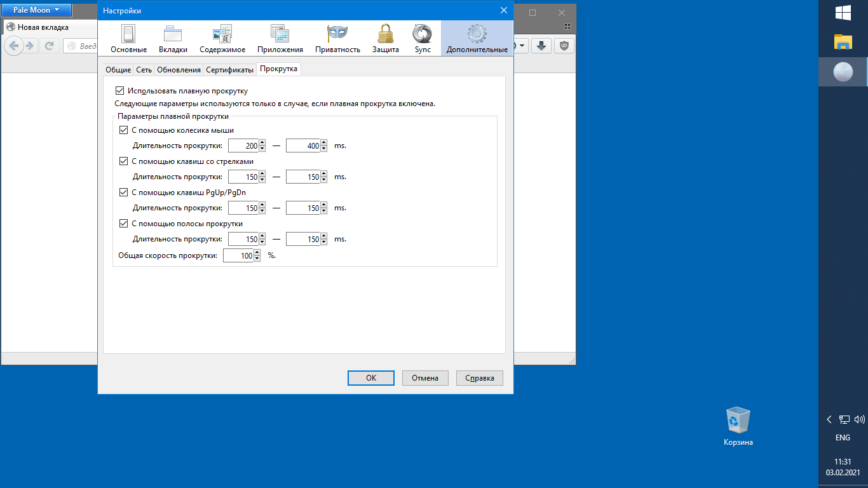Open the Windows Start menu

tap(843, 13)
